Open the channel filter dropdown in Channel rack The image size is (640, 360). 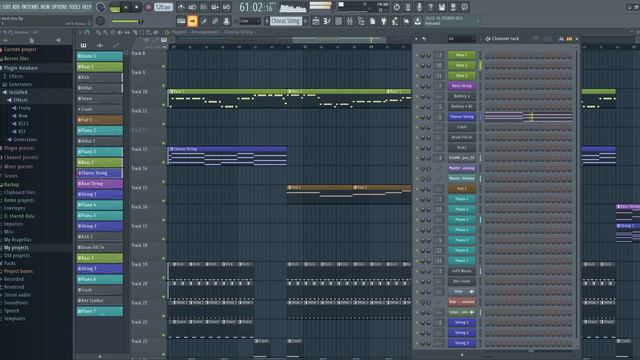pos(461,39)
